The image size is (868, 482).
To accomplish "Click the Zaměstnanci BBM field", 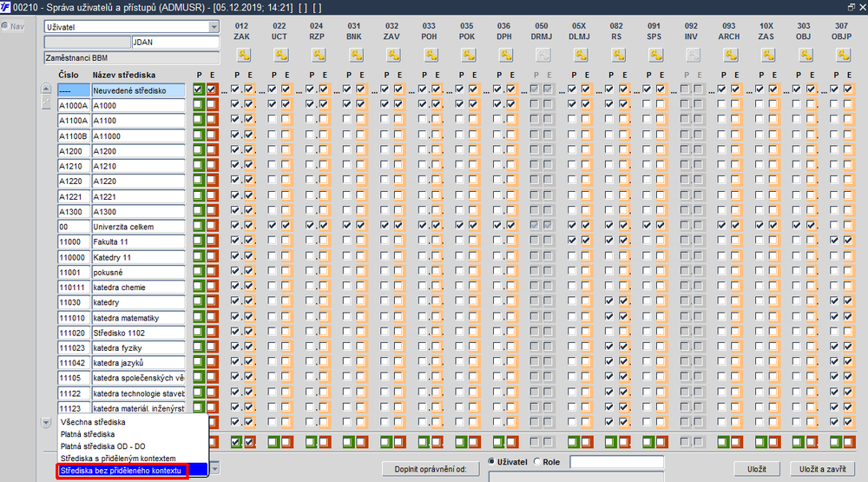I will click(x=132, y=57).
